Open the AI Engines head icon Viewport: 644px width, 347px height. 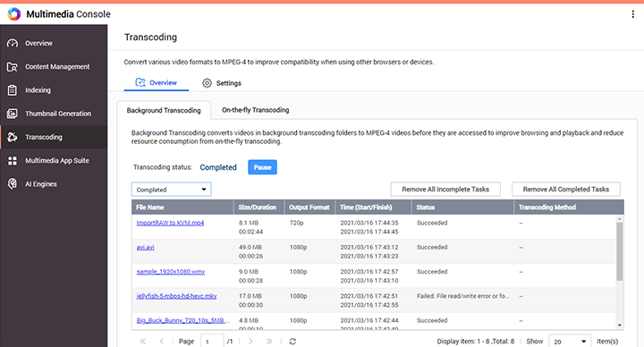pyautogui.click(x=13, y=184)
